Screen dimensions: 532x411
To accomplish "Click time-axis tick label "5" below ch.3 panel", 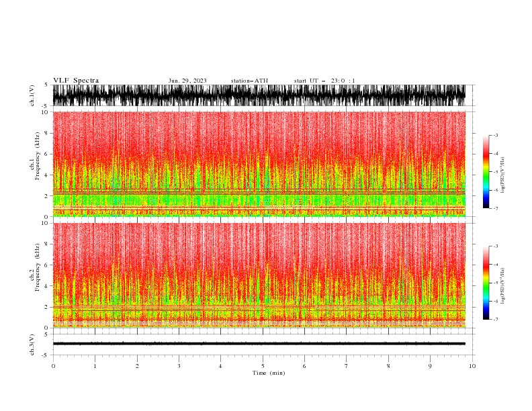I will pos(263,366).
